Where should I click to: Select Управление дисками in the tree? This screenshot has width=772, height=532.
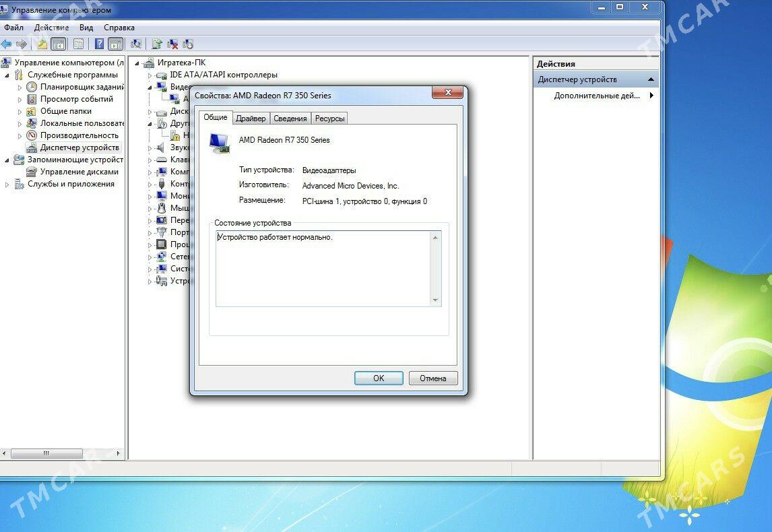click(x=79, y=172)
